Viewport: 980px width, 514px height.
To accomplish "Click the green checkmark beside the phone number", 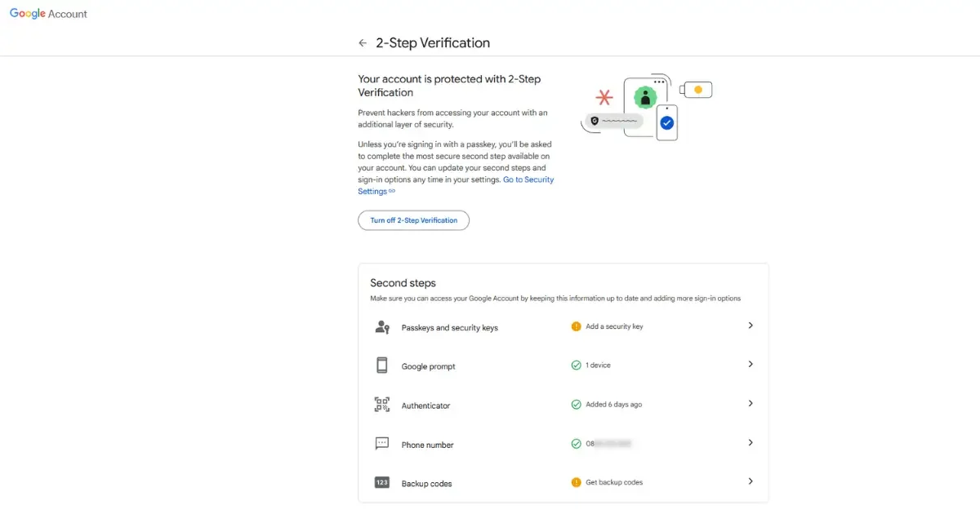I will pyautogui.click(x=577, y=444).
